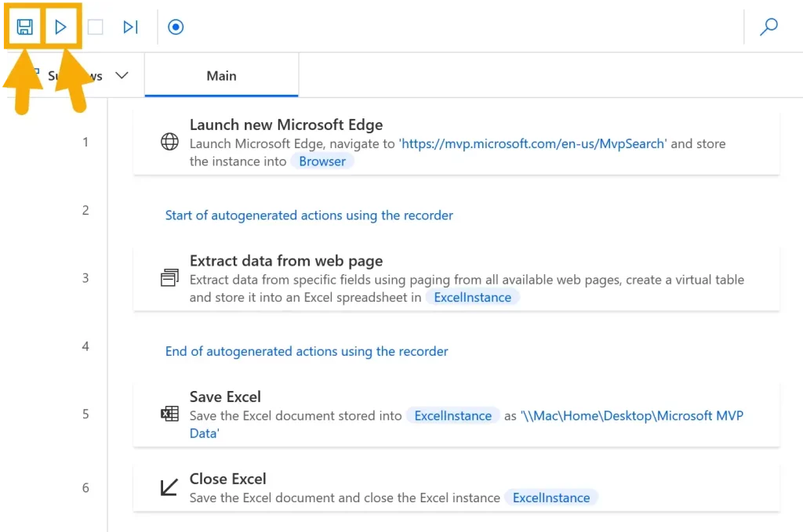
Task: Click the Run next action icon
Action: pyautogui.click(x=130, y=27)
